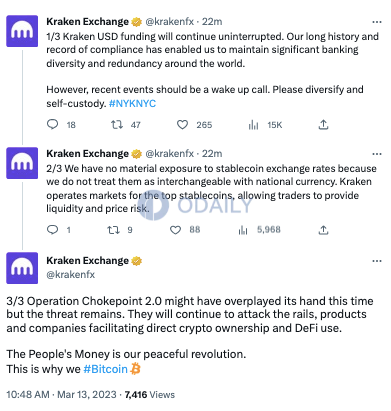Image resolution: width=391 pixels, height=411 pixels.
Task: Open the #NYKNYC hashtag
Action: coord(132,103)
